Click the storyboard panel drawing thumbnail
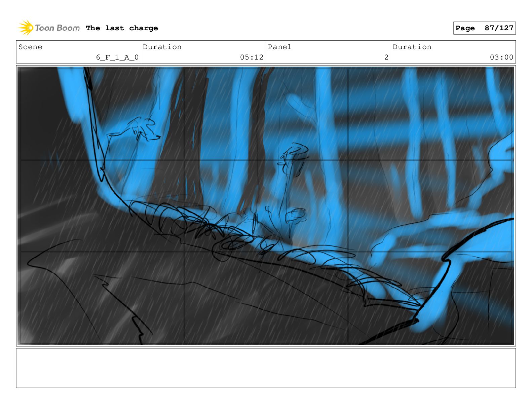Image resolution: width=532 pixels, height=412 pixels. [266, 206]
